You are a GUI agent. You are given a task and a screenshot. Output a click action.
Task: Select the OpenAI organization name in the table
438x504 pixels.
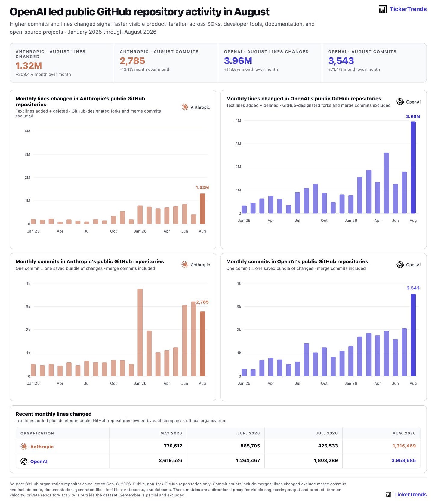tap(39, 461)
